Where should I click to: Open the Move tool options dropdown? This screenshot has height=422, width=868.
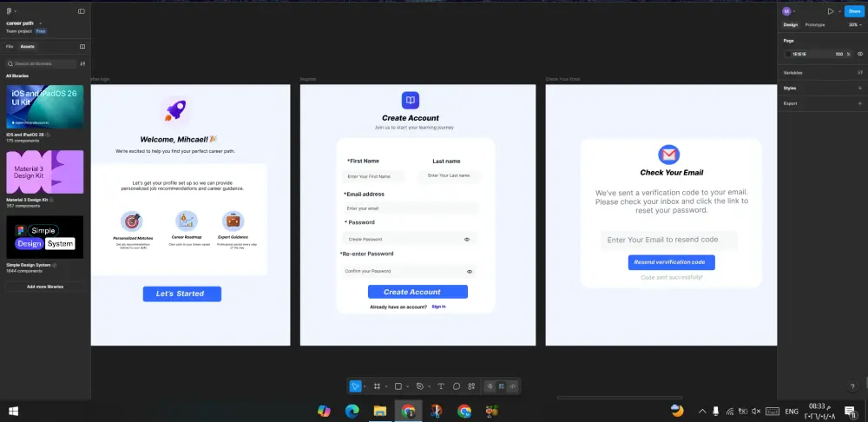click(x=365, y=386)
